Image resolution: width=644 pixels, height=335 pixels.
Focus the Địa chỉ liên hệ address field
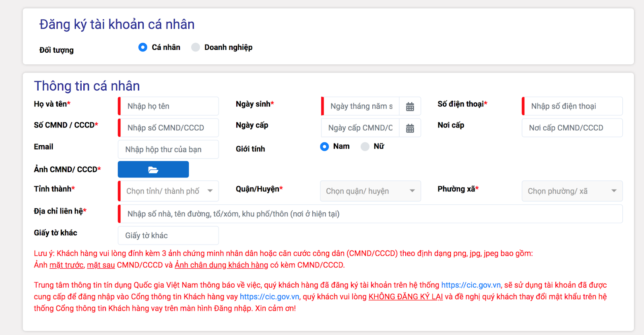click(x=370, y=214)
